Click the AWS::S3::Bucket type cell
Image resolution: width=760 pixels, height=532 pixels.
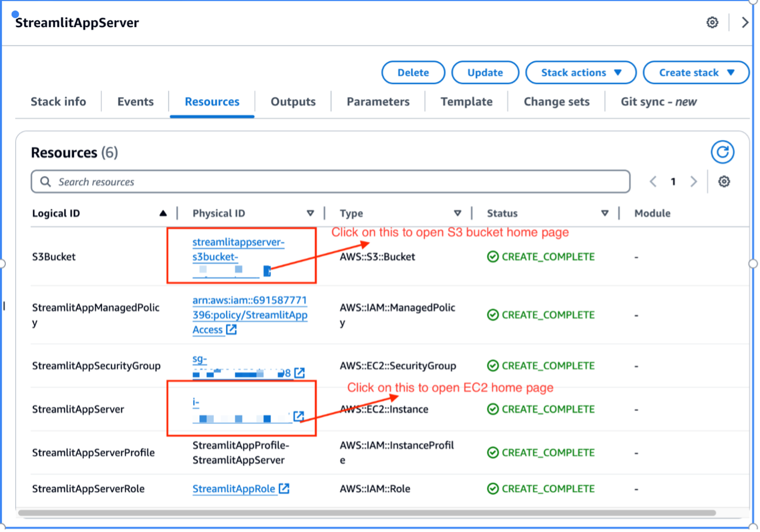[x=377, y=256]
